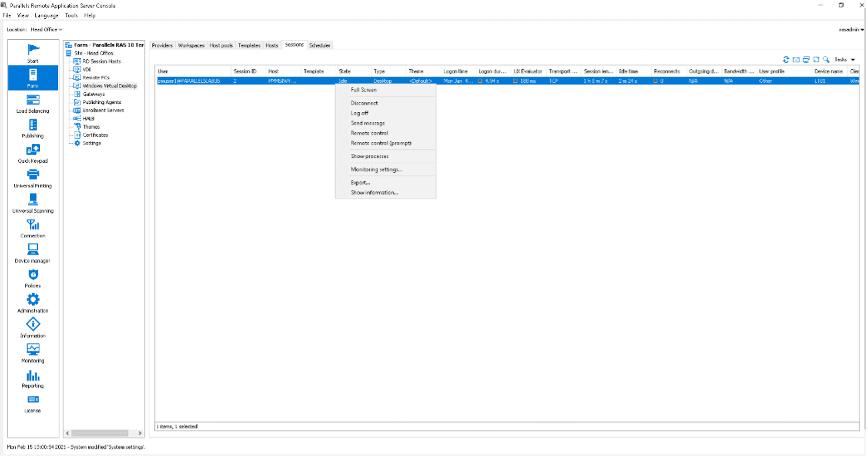Open the Help menu
868x458 pixels.
[89, 15]
